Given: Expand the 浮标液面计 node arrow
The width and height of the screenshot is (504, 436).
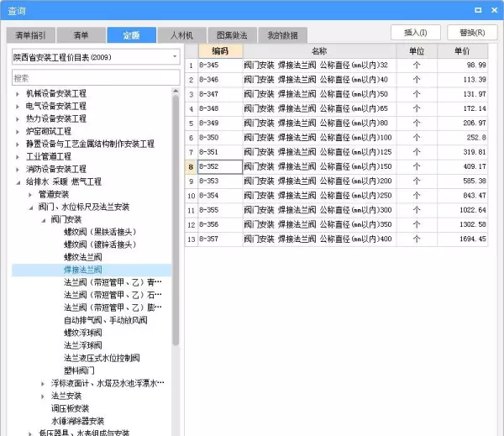Looking at the screenshot, I should [x=43, y=384].
